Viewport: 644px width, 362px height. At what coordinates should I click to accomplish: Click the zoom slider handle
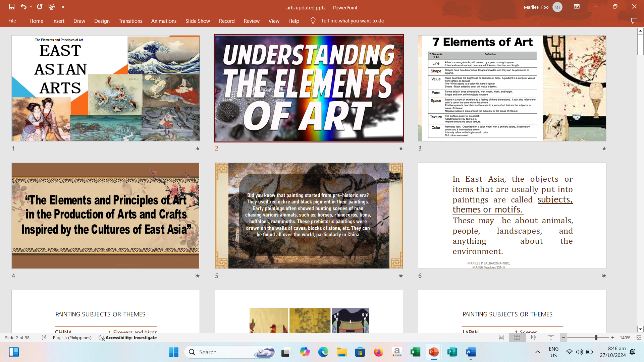coord(596,338)
